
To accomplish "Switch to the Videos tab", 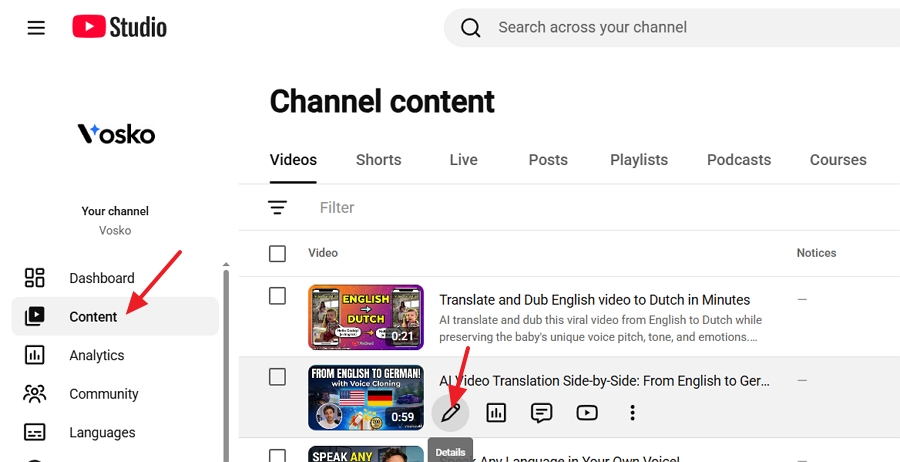I will tap(293, 160).
